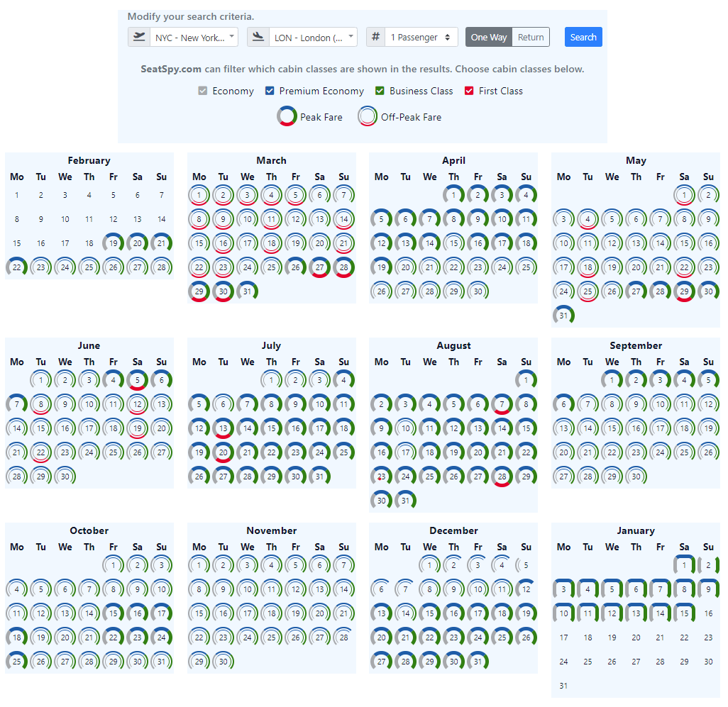Switch to the Return tab
Viewport: 728px width, 707px height.
530,36
